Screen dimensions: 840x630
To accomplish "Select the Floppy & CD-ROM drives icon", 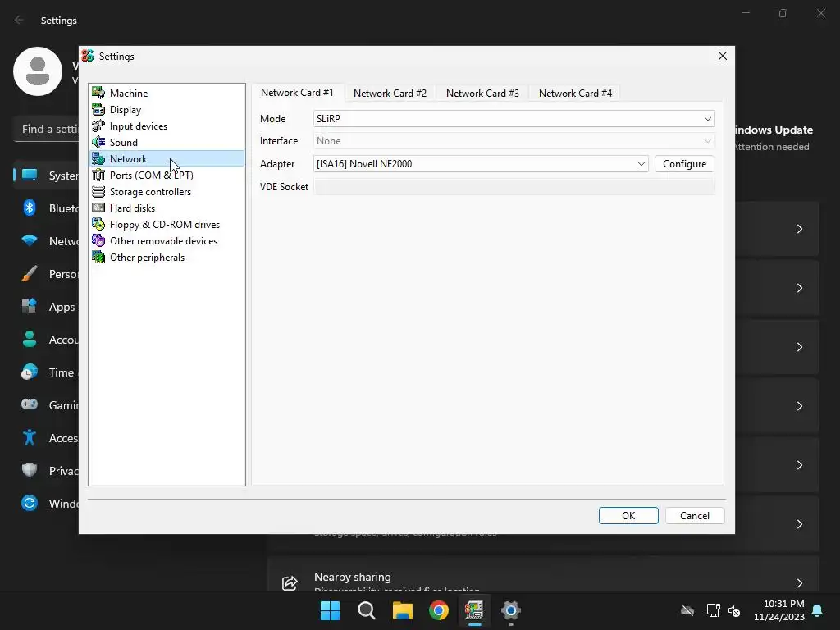I will point(98,225).
